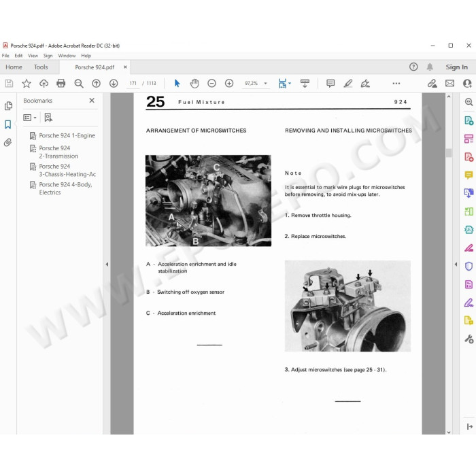Open the Create PDF tool icon

[x=469, y=157]
